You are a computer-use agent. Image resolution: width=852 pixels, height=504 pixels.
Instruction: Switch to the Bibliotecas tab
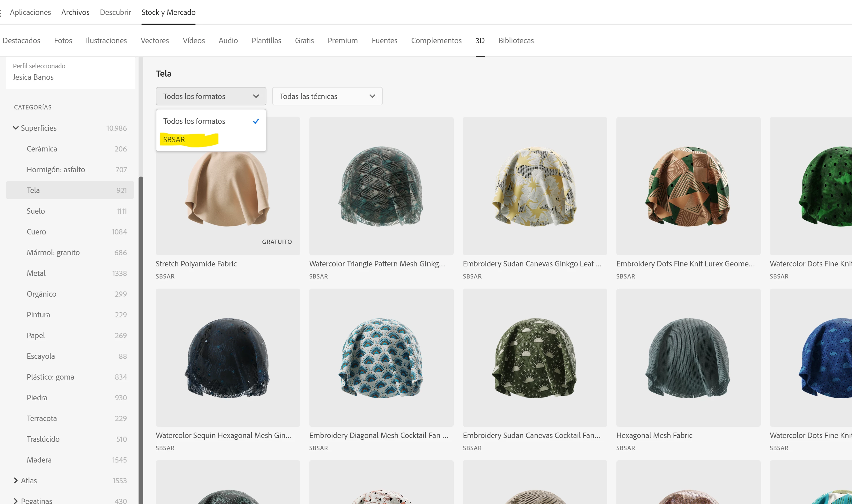pos(516,40)
